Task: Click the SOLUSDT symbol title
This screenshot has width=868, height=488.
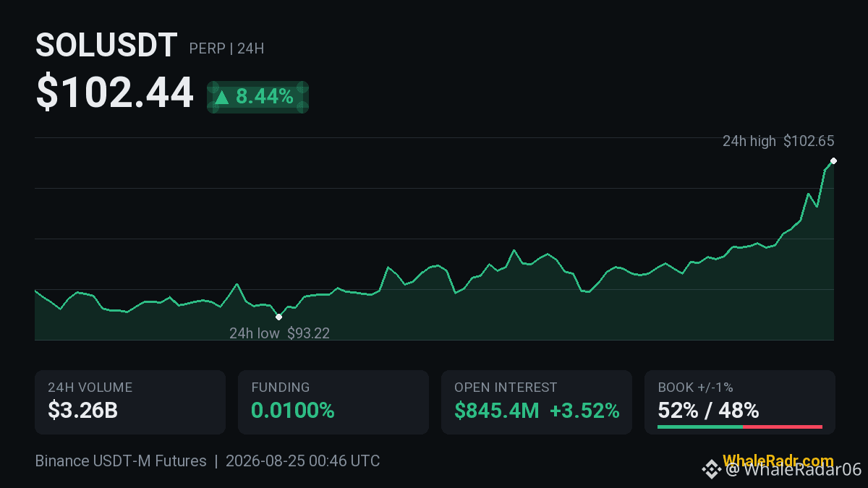Action: click(106, 46)
